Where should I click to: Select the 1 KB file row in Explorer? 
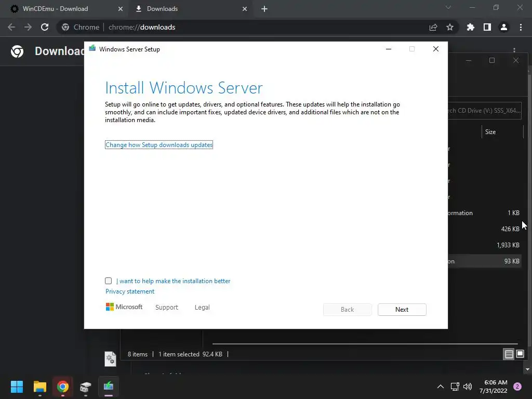click(484, 213)
